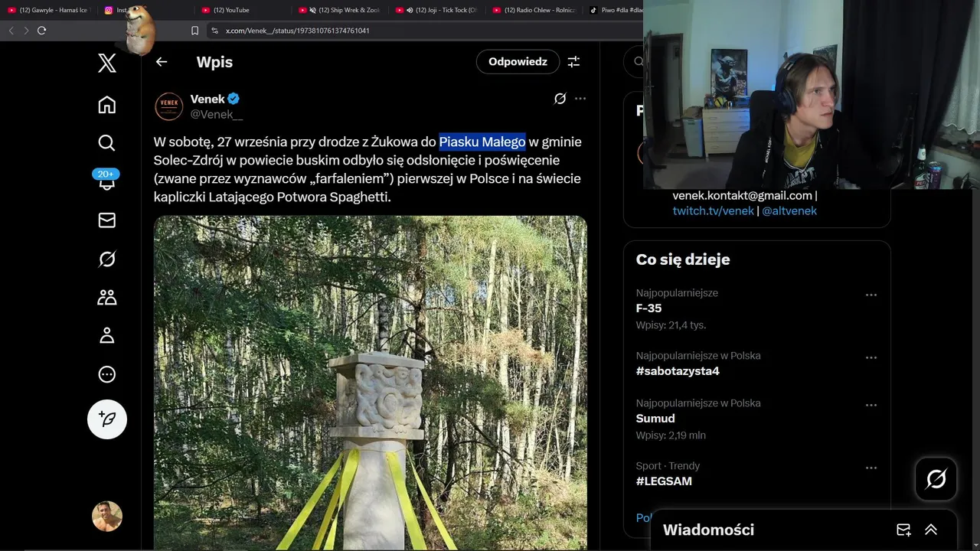Open more options for #sabotazysta4 trend

click(871, 357)
